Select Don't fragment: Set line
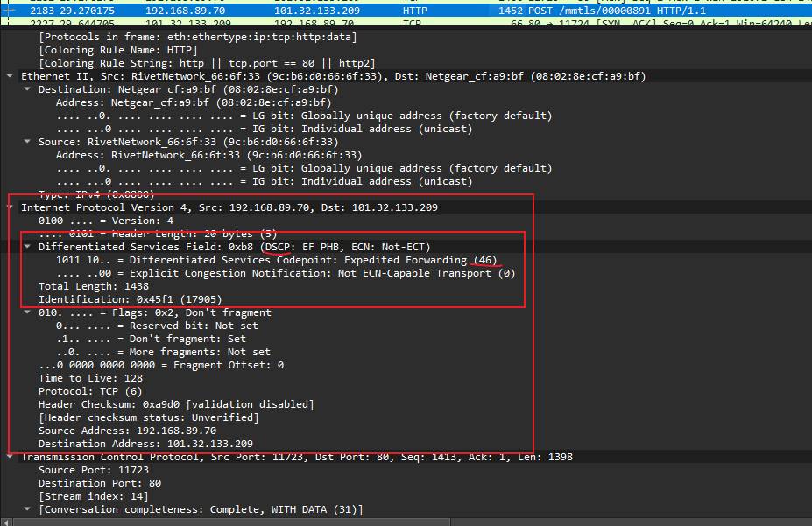Image resolution: width=812 pixels, height=526 pixels. point(151,339)
